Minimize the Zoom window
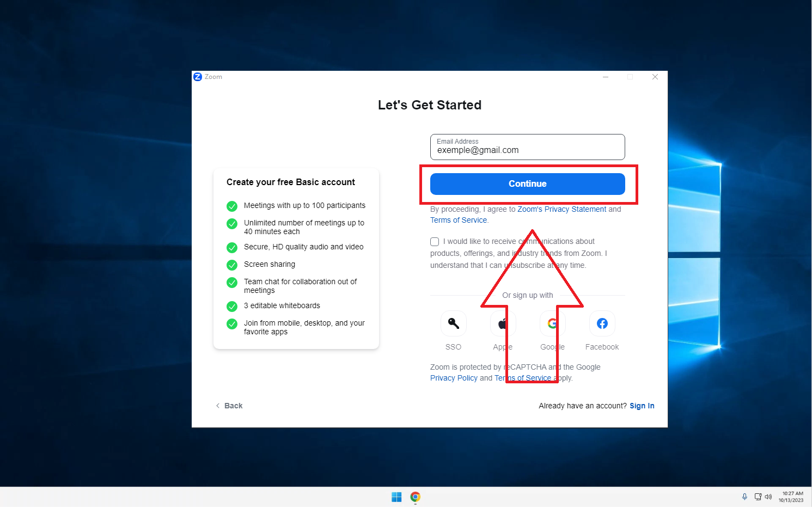The image size is (812, 508). click(606, 77)
